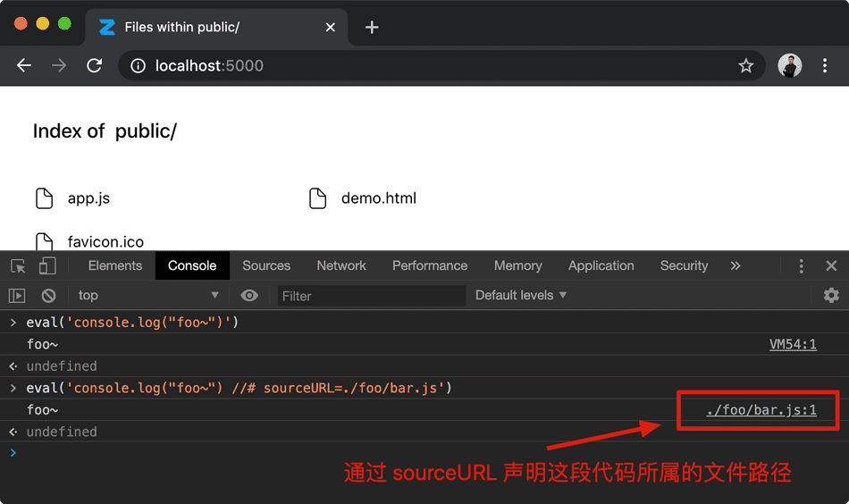The height and width of the screenshot is (504, 849).
Task: Open live expression with the eye icon
Action: click(x=249, y=296)
